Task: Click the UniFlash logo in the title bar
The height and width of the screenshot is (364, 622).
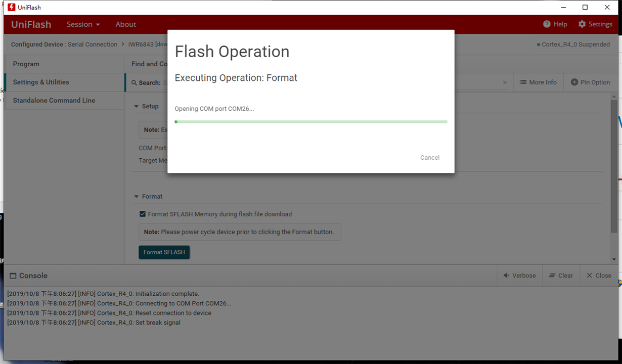Action: 12,7
